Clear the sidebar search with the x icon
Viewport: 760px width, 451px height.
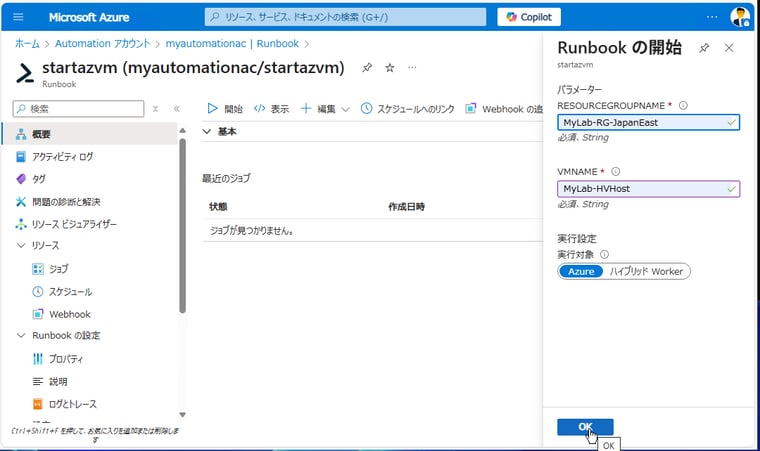coord(155,109)
